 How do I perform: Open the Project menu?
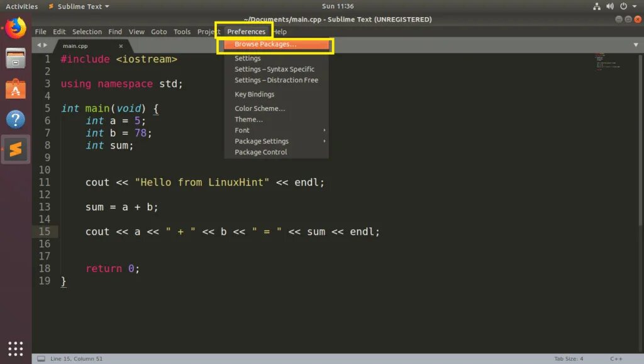209,31
